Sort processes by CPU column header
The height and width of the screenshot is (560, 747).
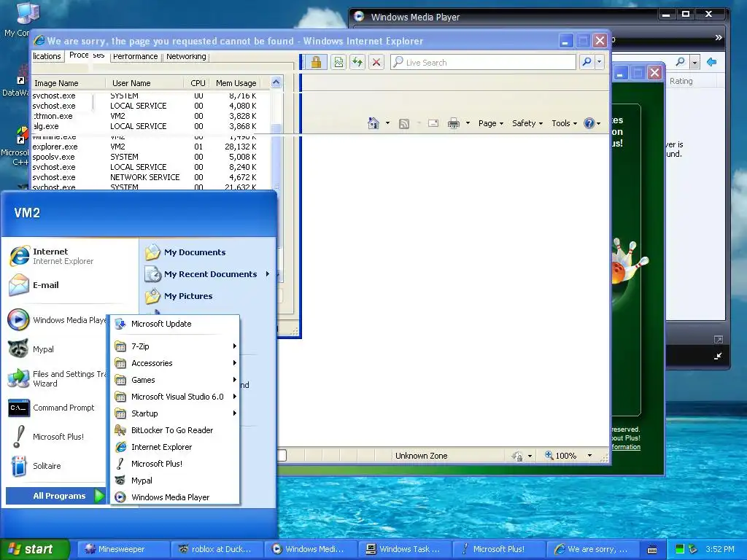(x=197, y=83)
